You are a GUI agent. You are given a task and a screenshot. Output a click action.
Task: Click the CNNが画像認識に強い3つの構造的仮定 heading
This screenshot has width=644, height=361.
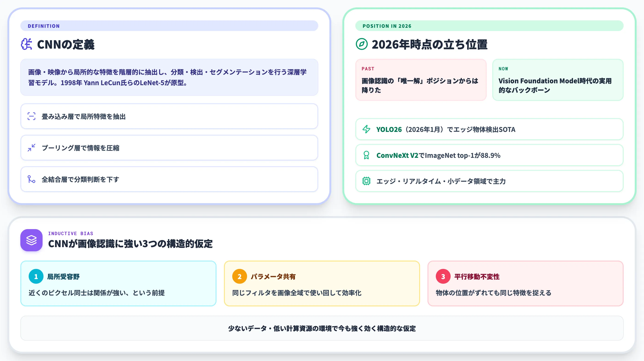pos(130,244)
